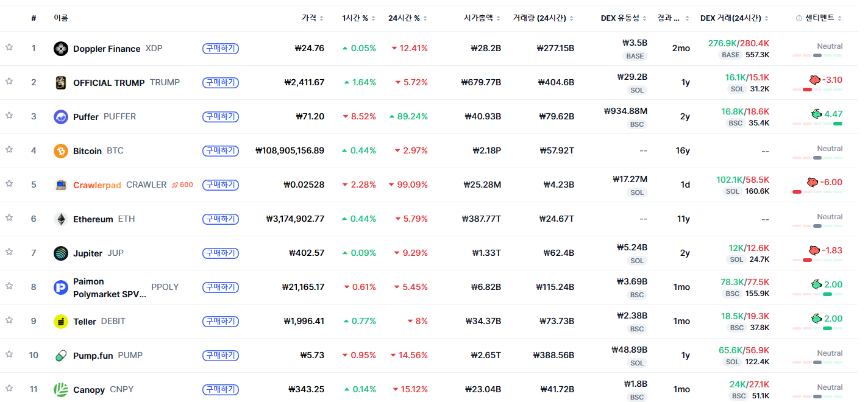Screen dimensions: 868x402
Task: Click the neutral sentiment bar for Doppler Finance
Action: (817, 55)
